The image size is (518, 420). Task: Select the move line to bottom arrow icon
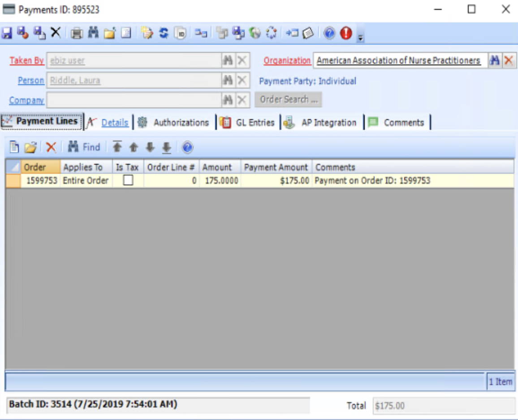(x=166, y=147)
